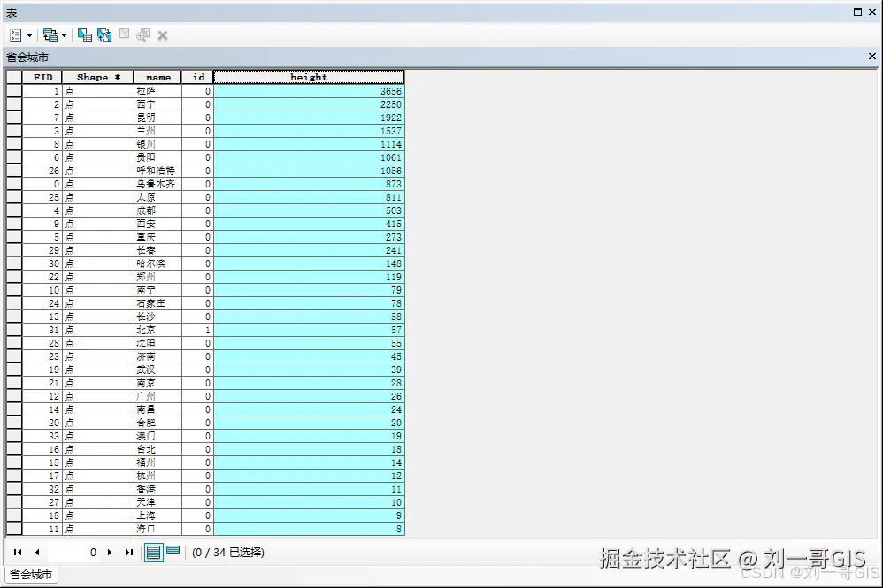
Task: Sort by the height column header
Action: click(308, 76)
